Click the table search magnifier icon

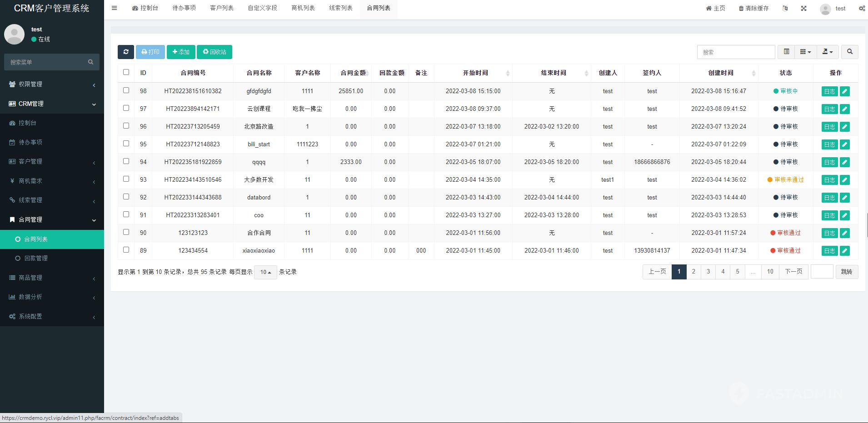(849, 52)
